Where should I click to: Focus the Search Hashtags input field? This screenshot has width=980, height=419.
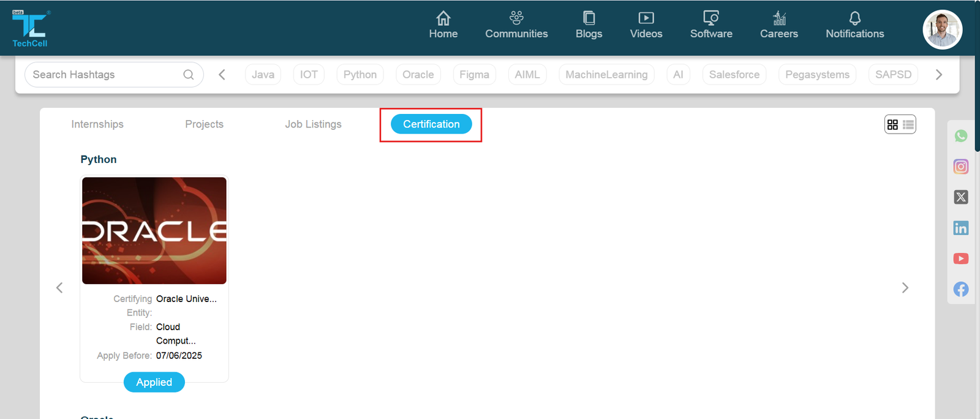104,75
